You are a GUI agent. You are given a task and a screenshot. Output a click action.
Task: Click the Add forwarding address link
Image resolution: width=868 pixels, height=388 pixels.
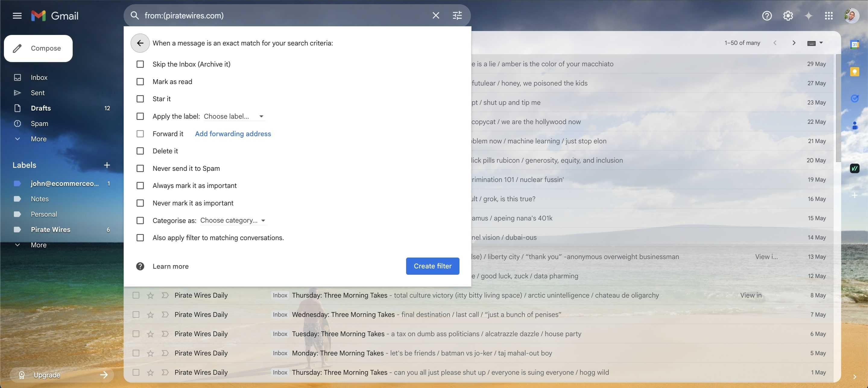[x=232, y=134]
